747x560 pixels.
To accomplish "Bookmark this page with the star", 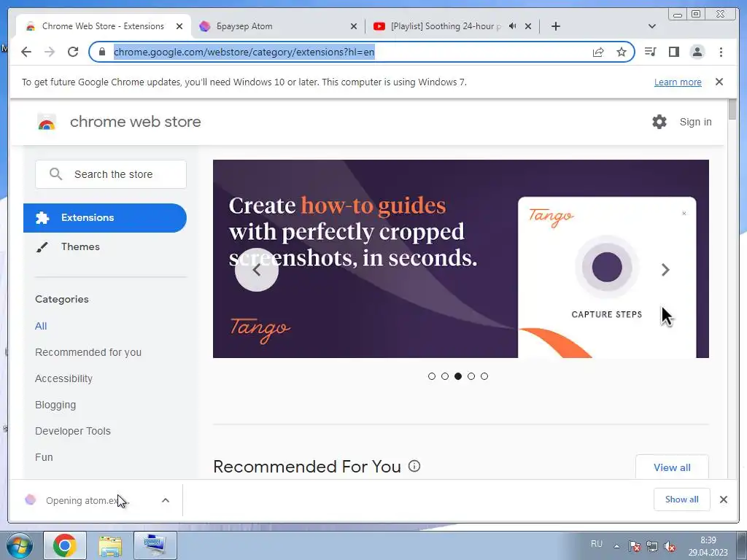I will click(x=622, y=52).
